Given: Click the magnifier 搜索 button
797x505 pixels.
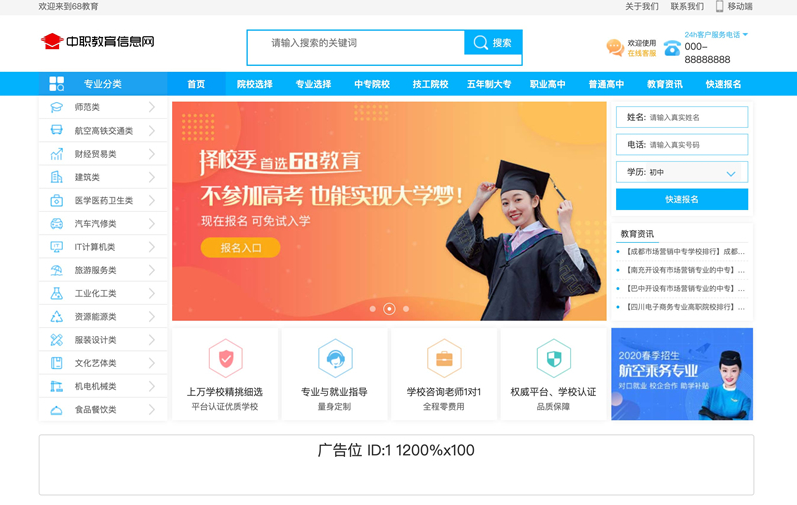Looking at the screenshot, I should pyautogui.click(x=493, y=43).
